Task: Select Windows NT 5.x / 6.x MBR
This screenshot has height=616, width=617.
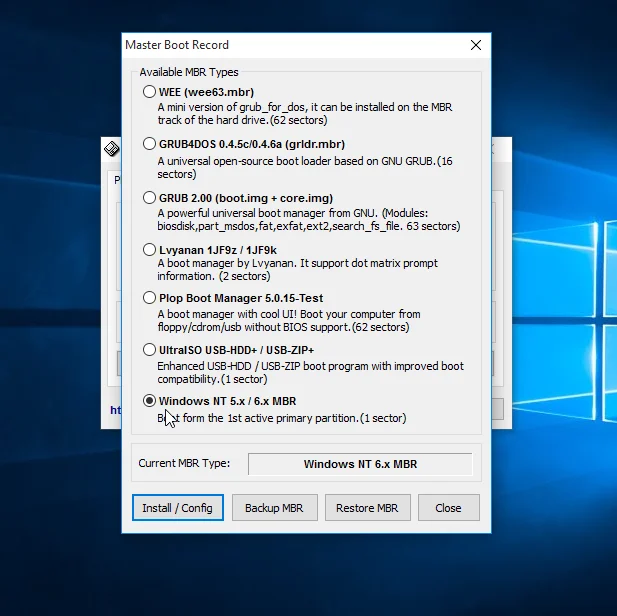Action: coord(149,401)
